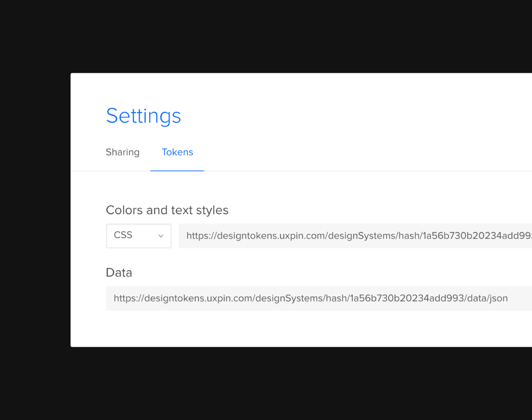Click the 'CSS' text in format selector

pyautogui.click(x=123, y=235)
